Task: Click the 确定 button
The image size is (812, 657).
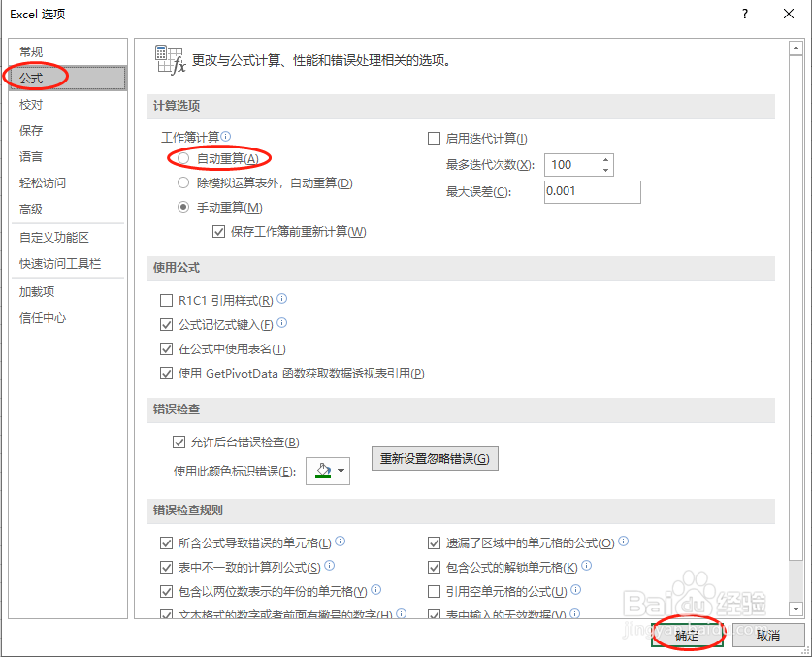Action: click(x=687, y=635)
